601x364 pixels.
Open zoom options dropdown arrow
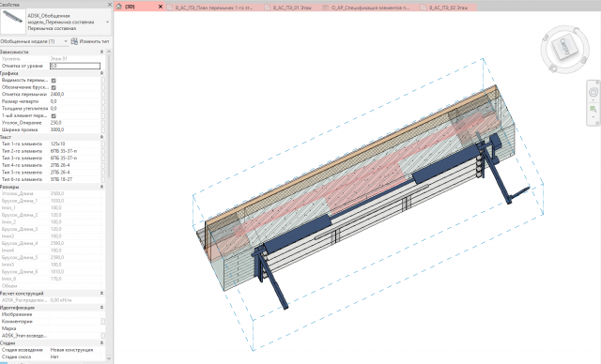593,117
